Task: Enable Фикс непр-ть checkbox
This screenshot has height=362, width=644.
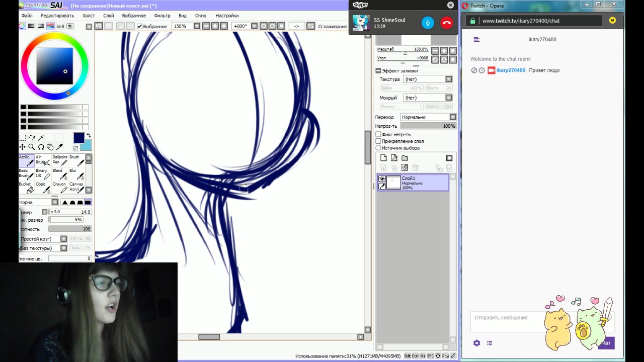Action: tap(378, 134)
